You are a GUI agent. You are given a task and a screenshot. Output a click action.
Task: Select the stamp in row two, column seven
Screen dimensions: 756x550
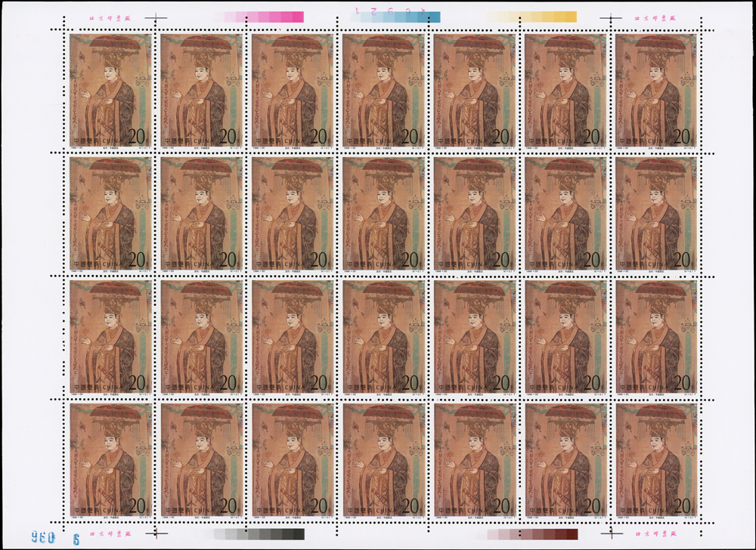click(x=657, y=215)
